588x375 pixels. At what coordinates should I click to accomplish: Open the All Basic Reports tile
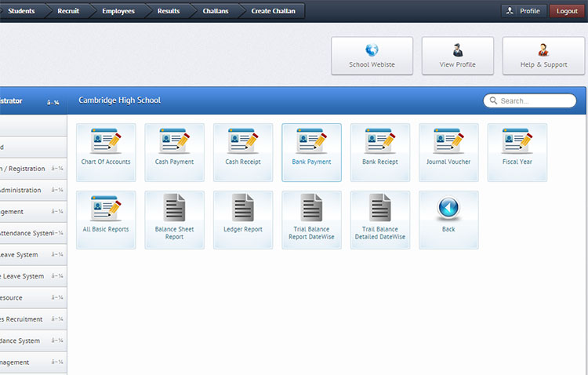106,220
